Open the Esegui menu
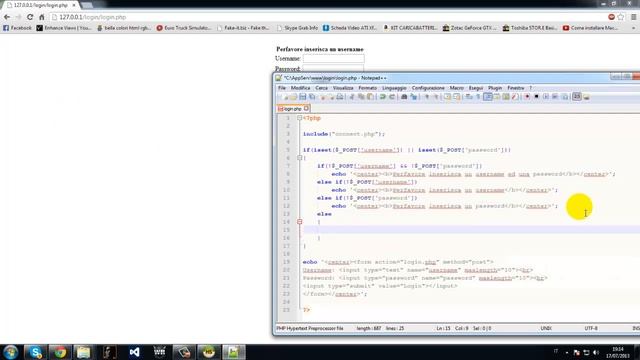 [x=476, y=88]
